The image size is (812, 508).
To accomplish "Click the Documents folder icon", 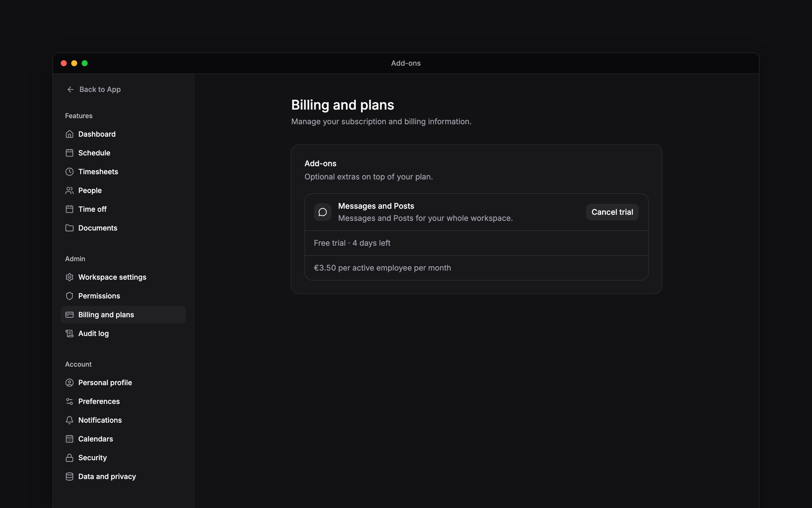I will coord(70,228).
